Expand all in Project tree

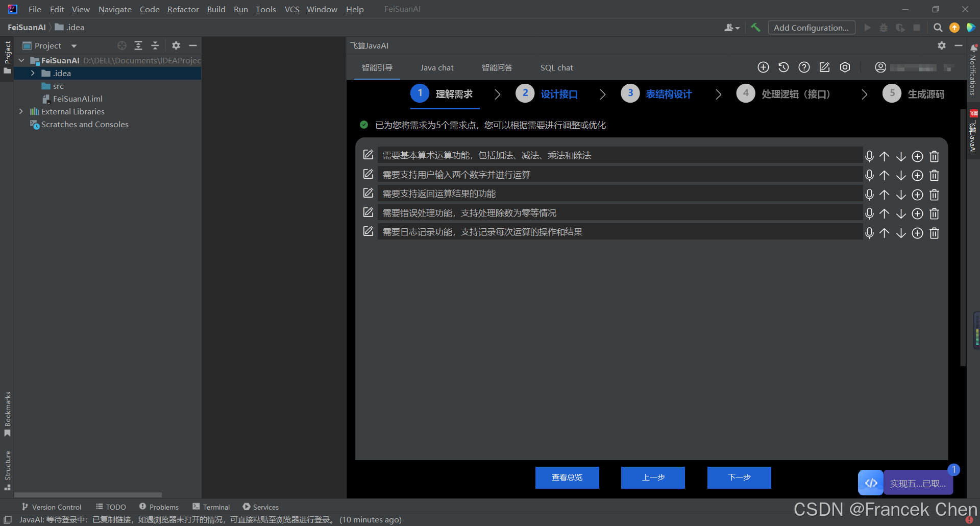pos(138,45)
